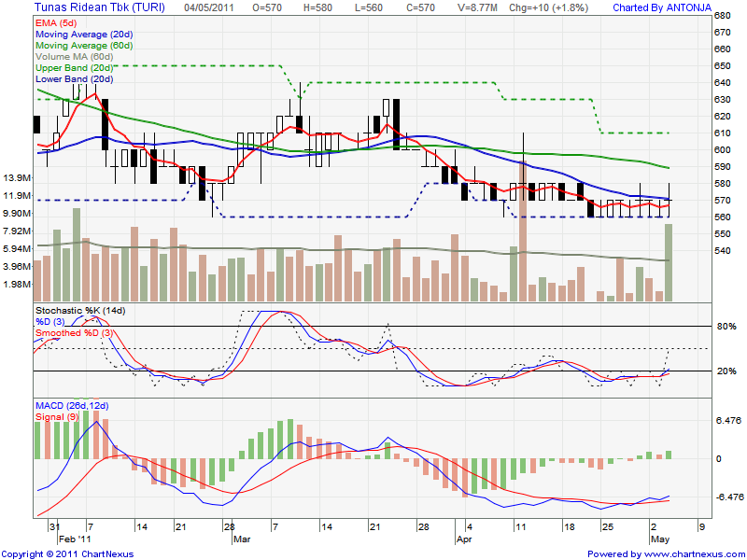Click the 570 price axis label

(x=722, y=201)
